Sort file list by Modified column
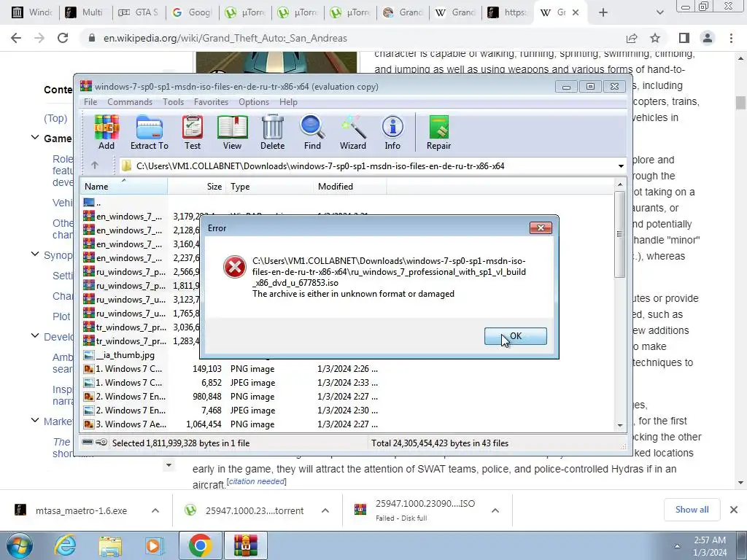Viewport: 747px width, 560px height. (x=349, y=187)
